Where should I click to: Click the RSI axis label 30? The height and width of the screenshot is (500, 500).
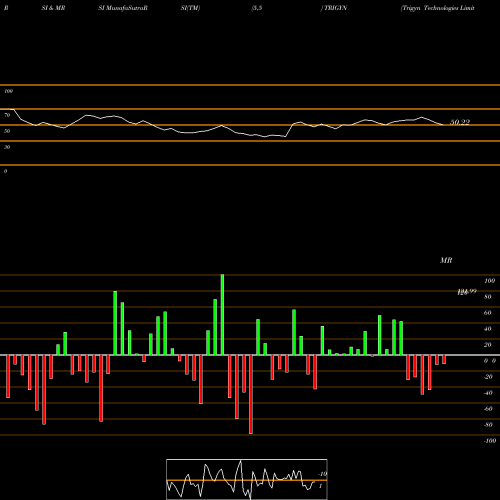coord(7,147)
